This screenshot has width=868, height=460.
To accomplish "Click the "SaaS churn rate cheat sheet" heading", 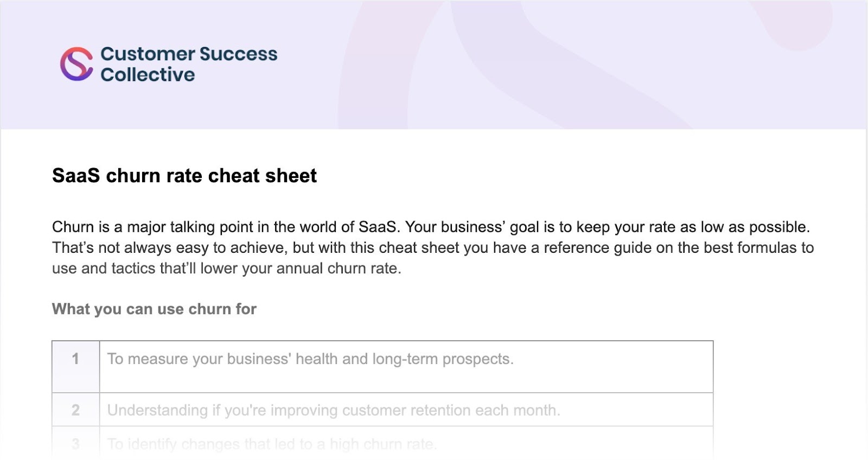I will (184, 176).
